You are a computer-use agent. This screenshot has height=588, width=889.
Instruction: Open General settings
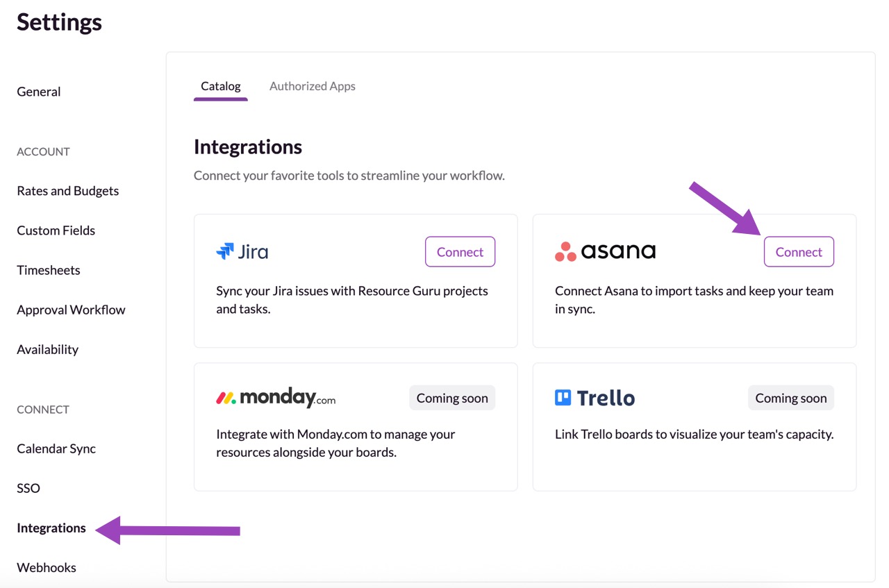pyautogui.click(x=39, y=92)
